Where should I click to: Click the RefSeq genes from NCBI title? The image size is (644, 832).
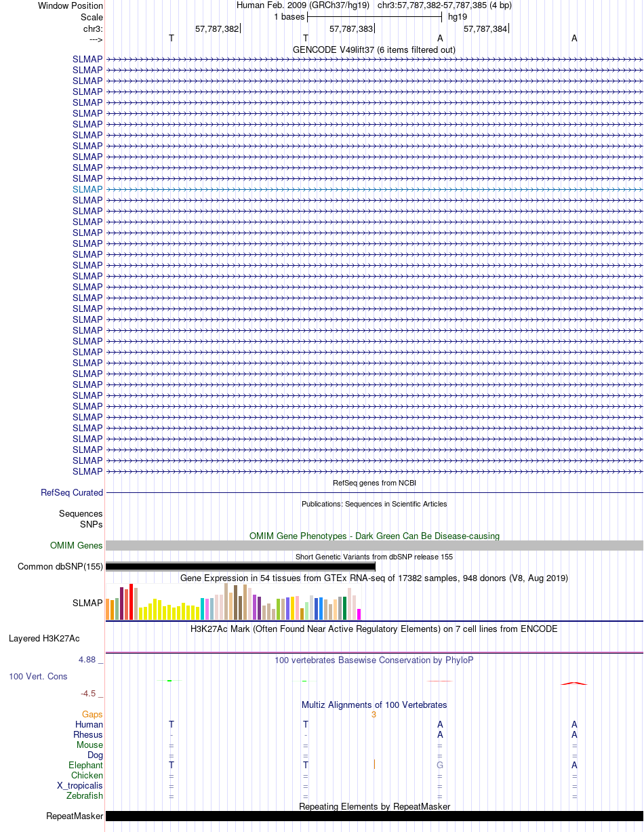[x=374, y=483]
